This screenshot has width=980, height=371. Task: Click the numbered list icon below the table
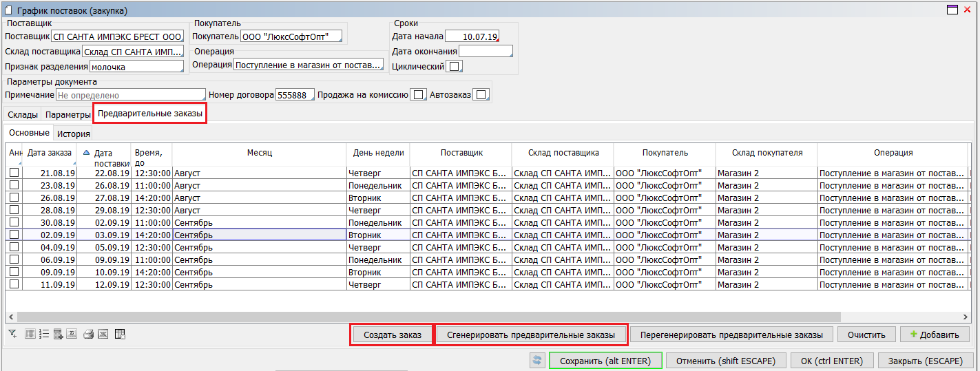[44, 335]
